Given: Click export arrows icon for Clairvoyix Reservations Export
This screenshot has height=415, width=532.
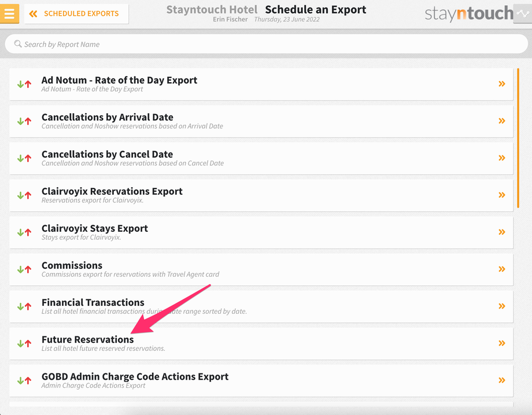Looking at the screenshot, I should [24, 195].
